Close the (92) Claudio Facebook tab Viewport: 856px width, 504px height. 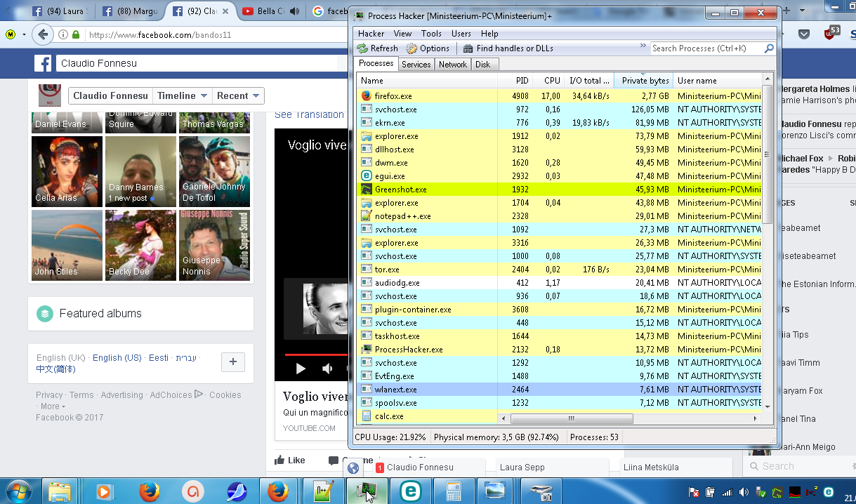pos(226,11)
